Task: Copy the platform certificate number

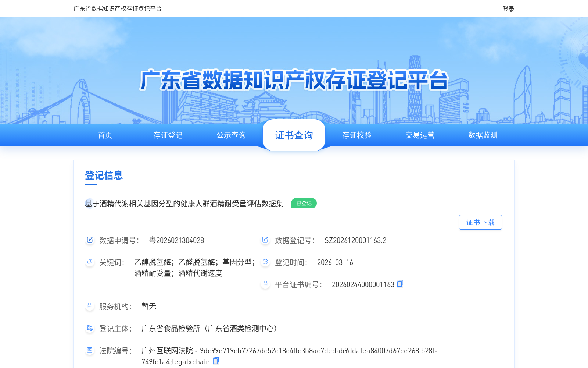Action: point(400,283)
